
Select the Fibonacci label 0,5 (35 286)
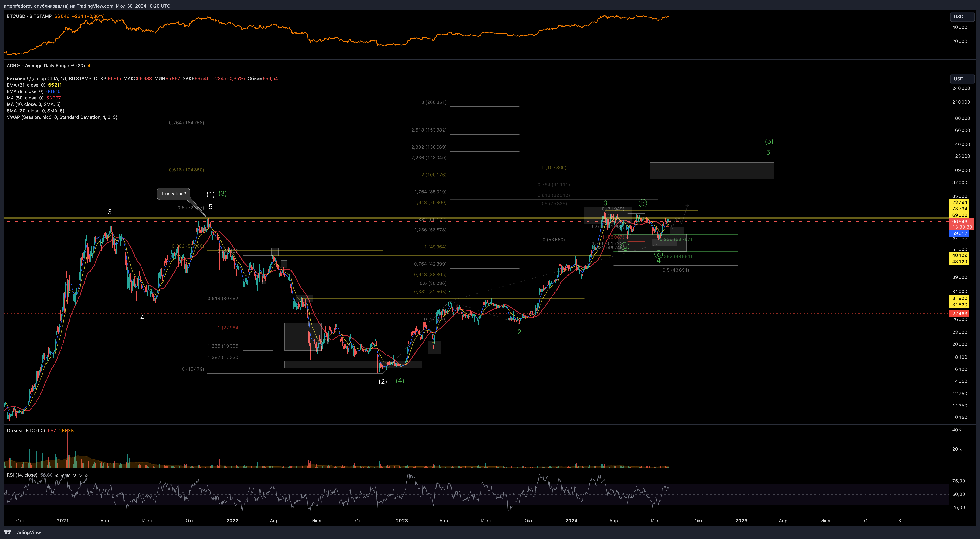click(x=433, y=284)
